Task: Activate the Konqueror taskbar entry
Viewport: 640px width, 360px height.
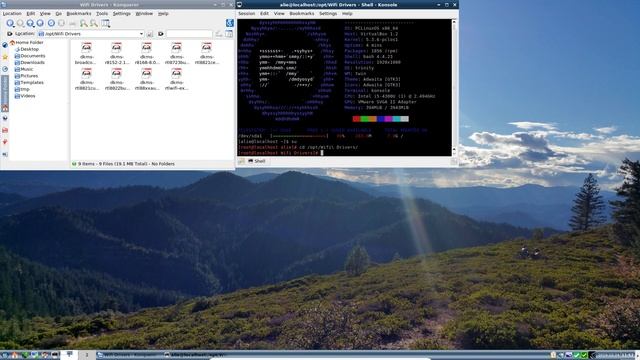Action: click(129, 355)
